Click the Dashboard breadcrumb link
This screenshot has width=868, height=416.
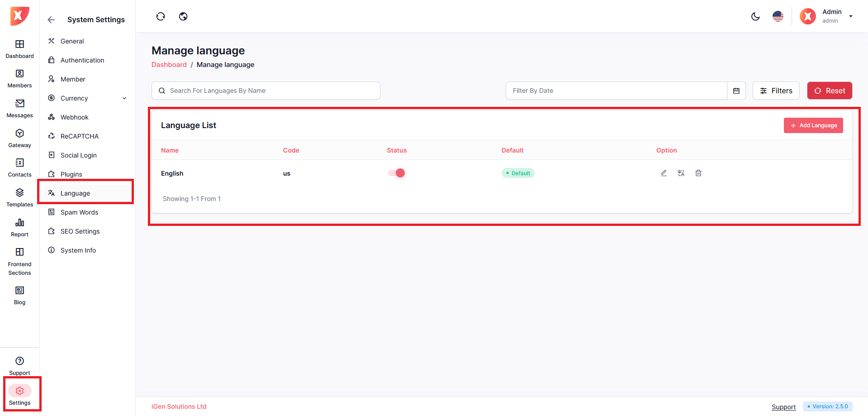[x=169, y=65]
